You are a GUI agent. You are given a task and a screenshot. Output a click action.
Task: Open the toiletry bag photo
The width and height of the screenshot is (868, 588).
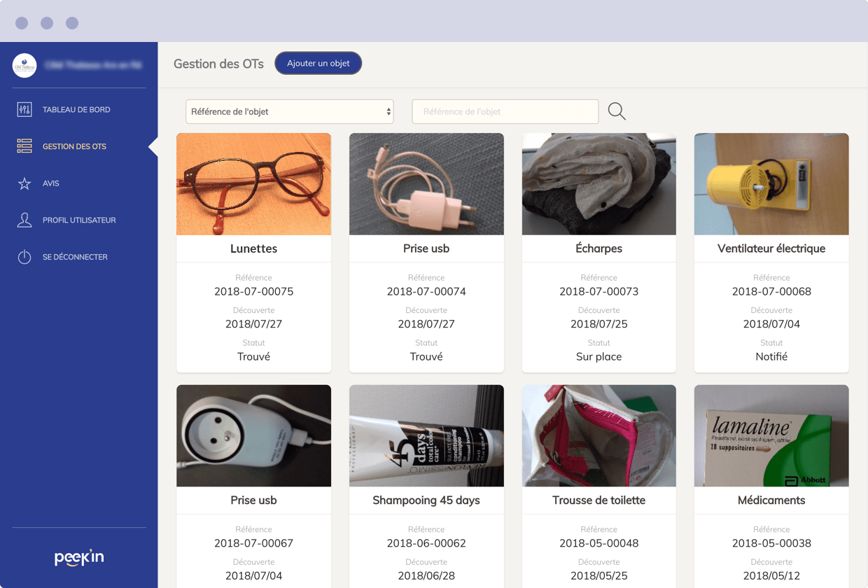(x=599, y=436)
